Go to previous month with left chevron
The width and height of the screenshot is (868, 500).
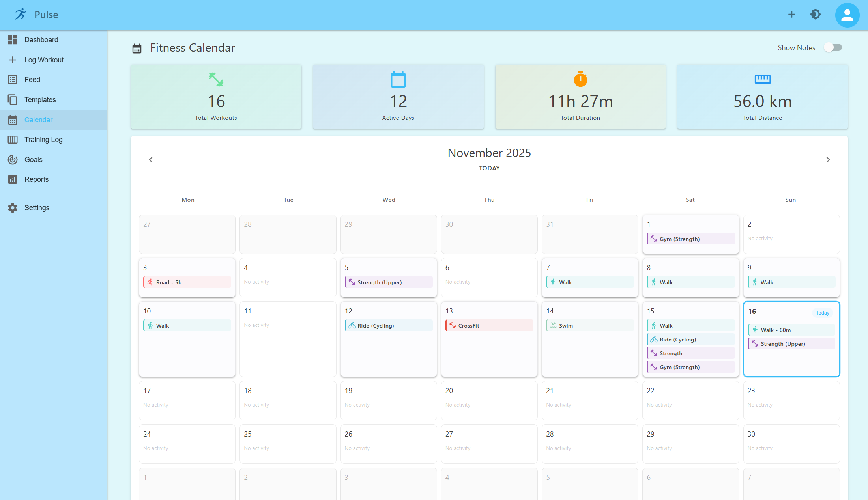tap(150, 159)
